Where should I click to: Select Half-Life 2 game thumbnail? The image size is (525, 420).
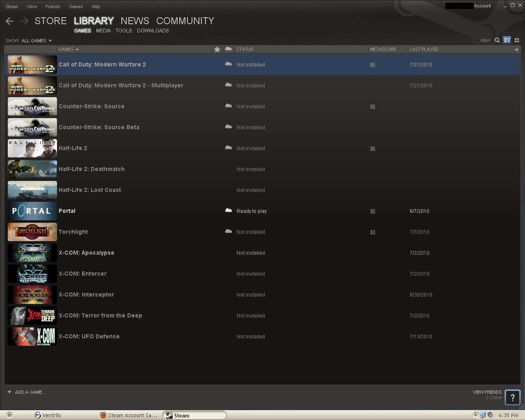32,148
